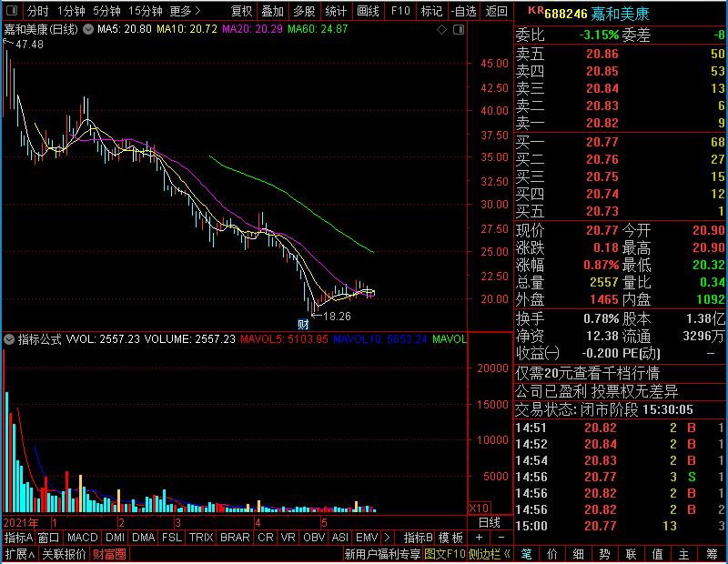Select the EMV indicator
This screenshot has width=728, height=564.
[x=367, y=538]
